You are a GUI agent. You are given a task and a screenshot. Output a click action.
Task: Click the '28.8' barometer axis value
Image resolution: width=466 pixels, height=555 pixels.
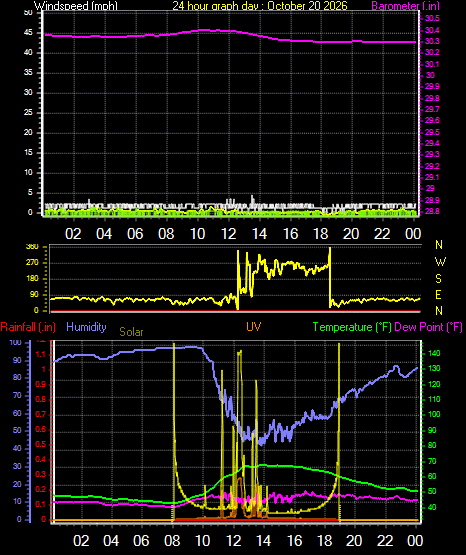point(432,212)
